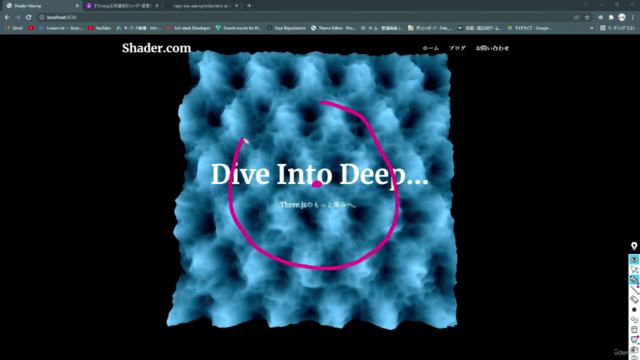Toggle annotation visibility with the eye icon
640x360 pixels.
click(634, 259)
